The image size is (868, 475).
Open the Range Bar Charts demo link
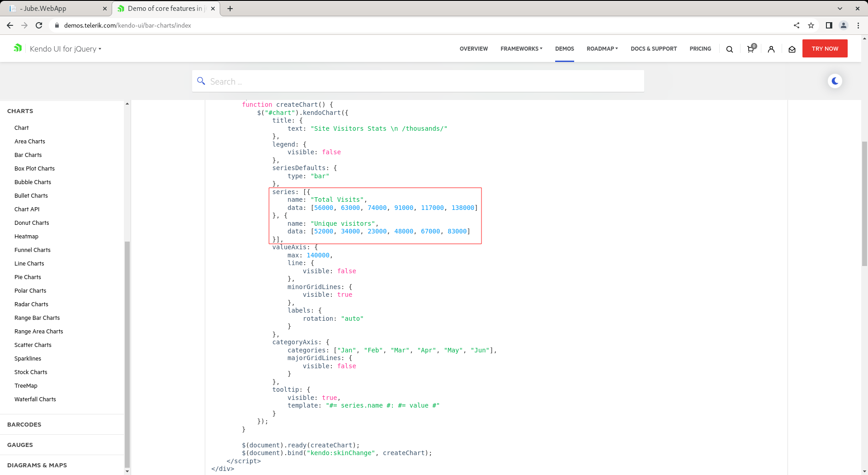pos(37,318)
